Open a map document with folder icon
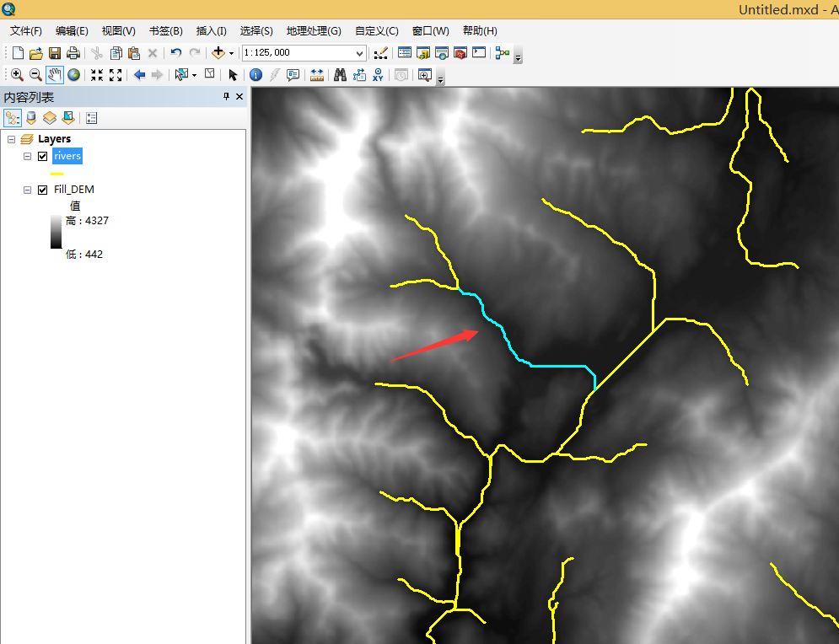The width and height of the screenshot is (839, 644). [x=36, y=53]
